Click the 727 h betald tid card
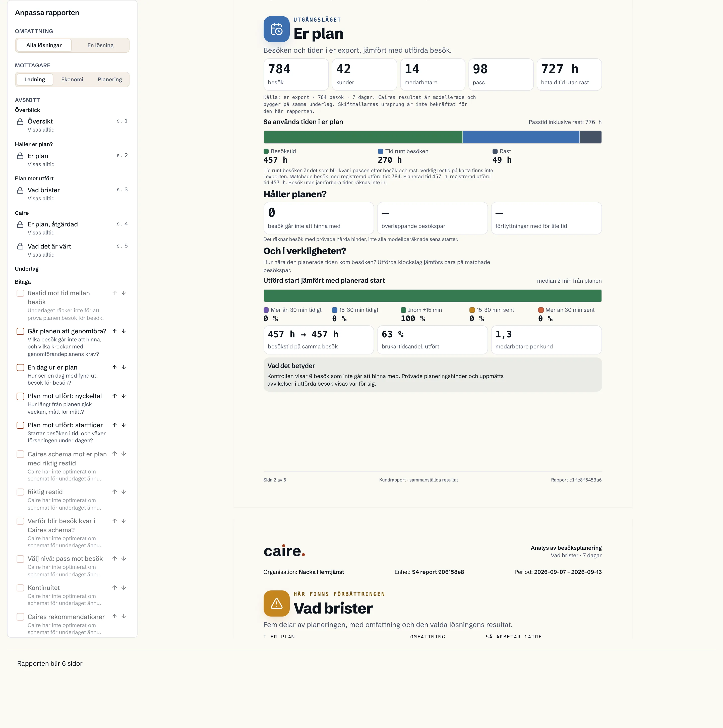Screen dimensions: 723x728 (569, 74)
